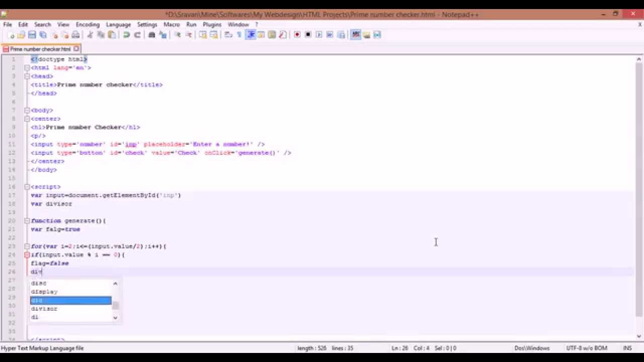Click the ? help menu
Image resolution: width=644 pixels, height=362 pixels.
257,24
